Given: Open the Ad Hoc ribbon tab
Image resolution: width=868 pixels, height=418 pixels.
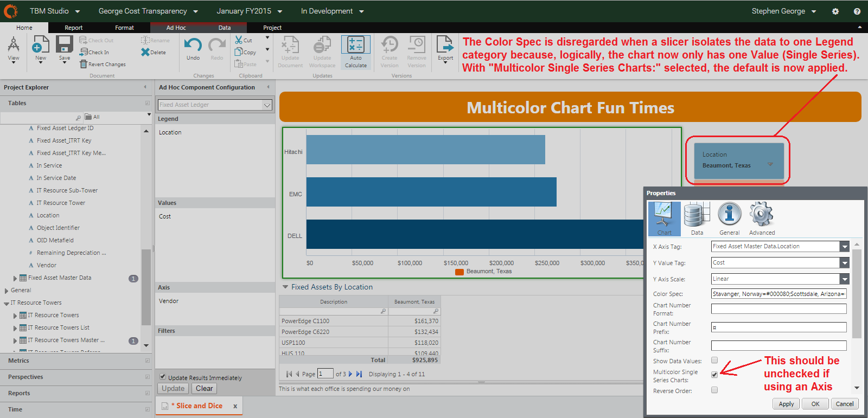Looking at the screenshot, I should click(176, 28).
